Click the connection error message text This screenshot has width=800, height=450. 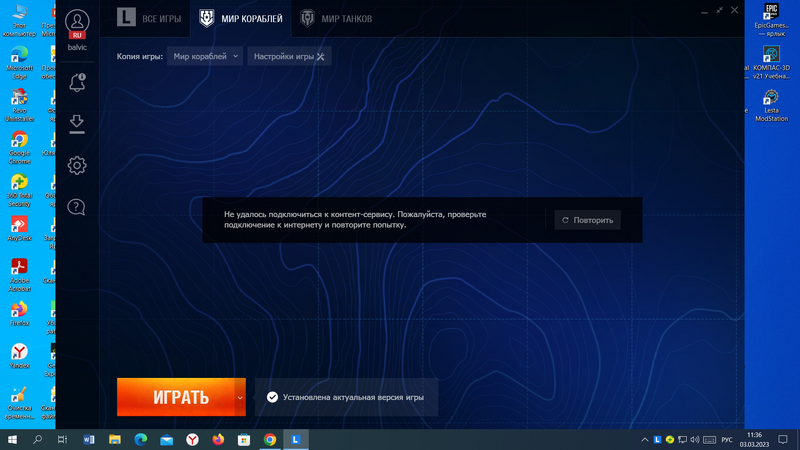click(355, 219)
